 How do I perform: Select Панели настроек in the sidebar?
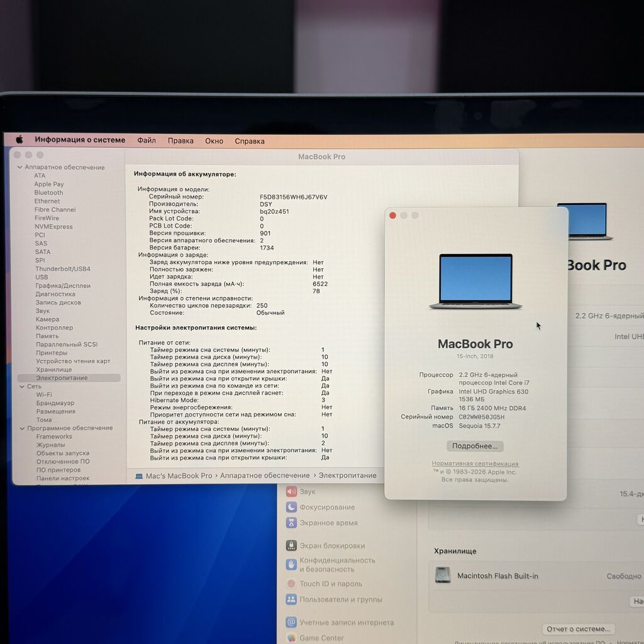[63, 479]
